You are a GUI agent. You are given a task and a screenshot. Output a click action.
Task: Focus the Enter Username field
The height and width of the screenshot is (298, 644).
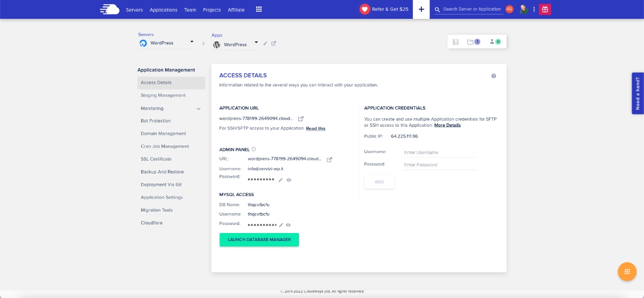pos(440,152)
